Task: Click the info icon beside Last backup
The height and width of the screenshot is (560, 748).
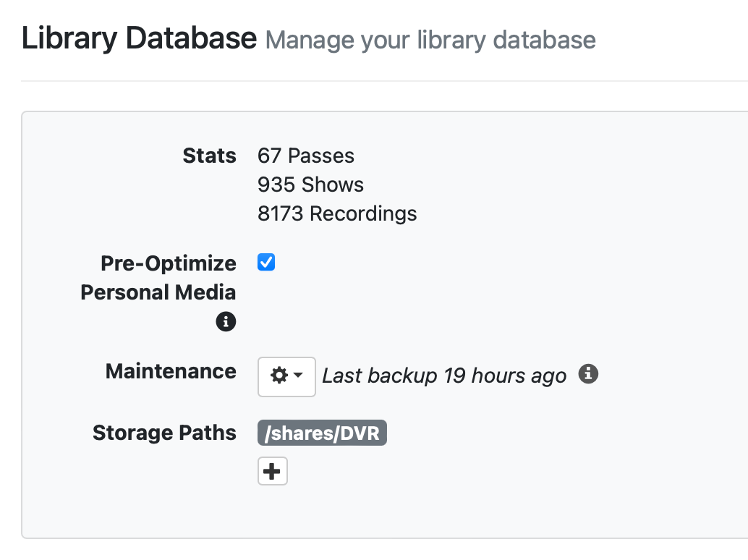Action: point(589,374)
